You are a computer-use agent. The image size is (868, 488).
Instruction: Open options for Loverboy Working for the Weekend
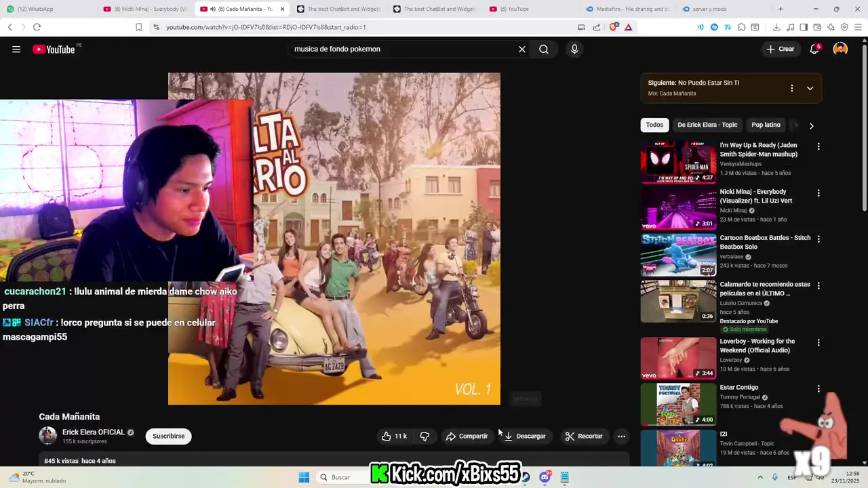tap(818, 343)
